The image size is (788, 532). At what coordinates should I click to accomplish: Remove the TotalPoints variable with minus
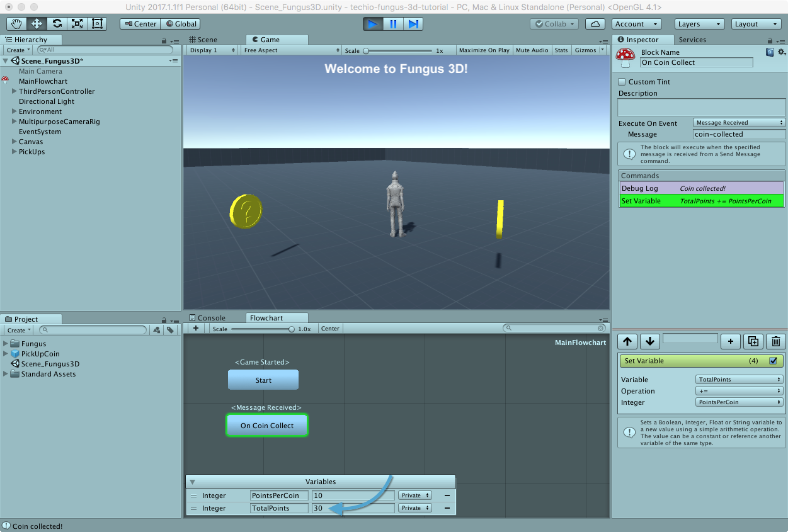coord(447,508)
